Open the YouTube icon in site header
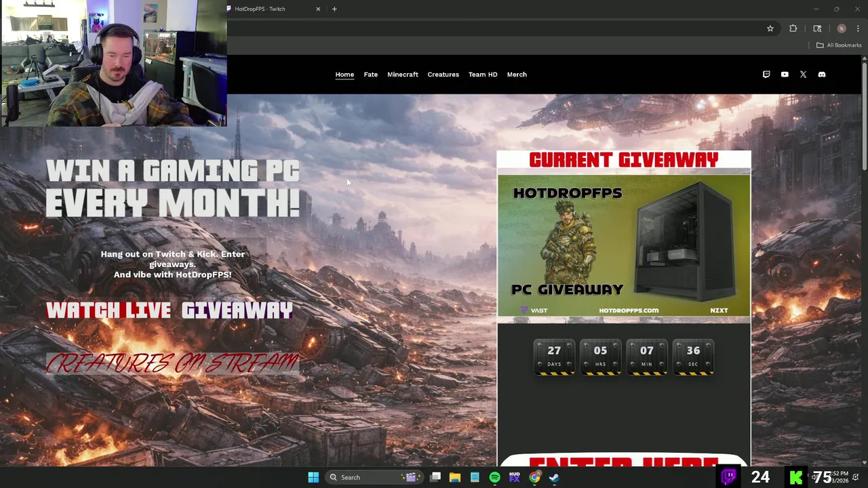The width and height of the screenshot is (868, 488). pyautogui.click(x=785, y=75)
